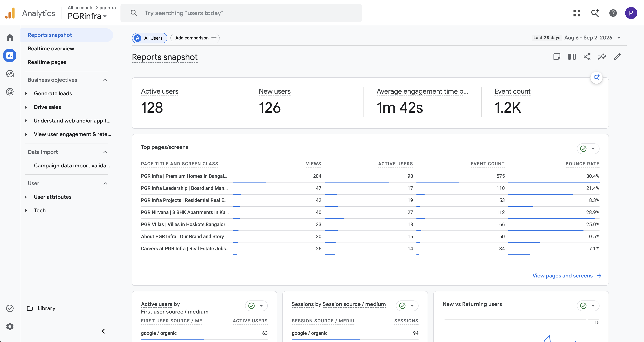Click the "PGR Infra Leadership | Board and Man…" row

click(370, 188)
